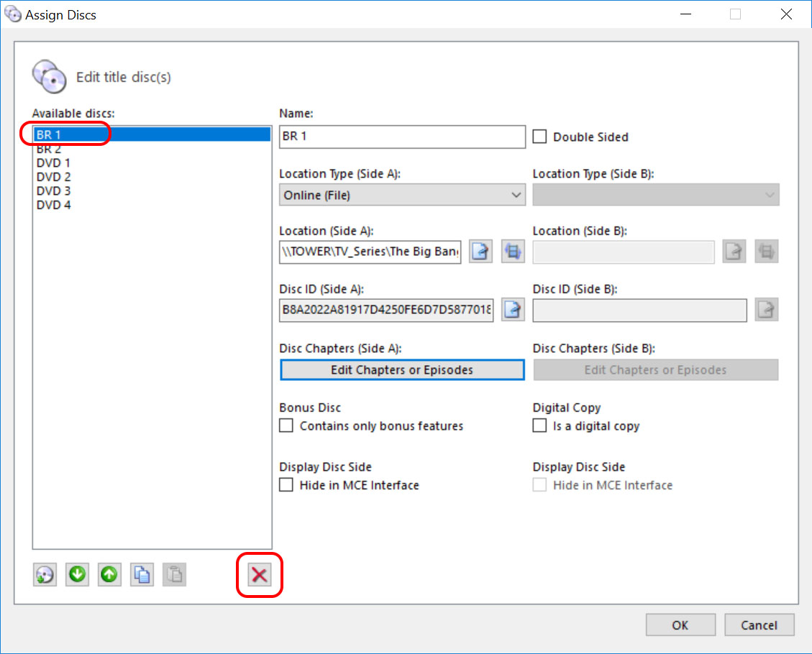Viewport: 812px width, 654px height.
Task: Select BR 1 in Available discs
Action: [x=152, y=134]
